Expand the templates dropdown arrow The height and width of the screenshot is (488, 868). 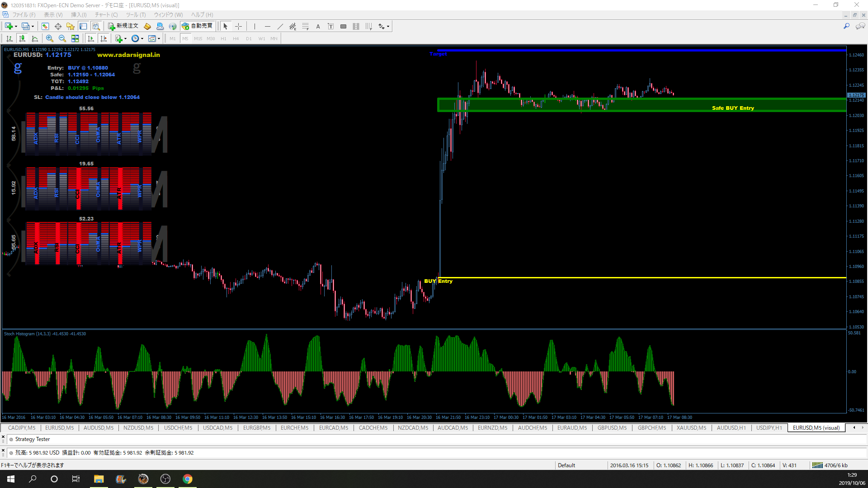pos(159,39)
